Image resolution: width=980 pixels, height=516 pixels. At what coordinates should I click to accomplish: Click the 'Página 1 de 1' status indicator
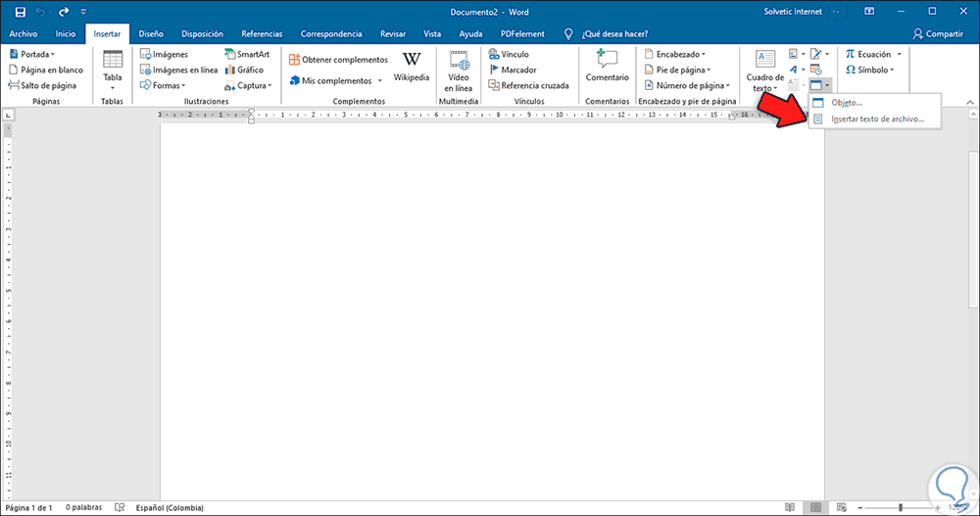pyautogui.click(x=28, y=508)
